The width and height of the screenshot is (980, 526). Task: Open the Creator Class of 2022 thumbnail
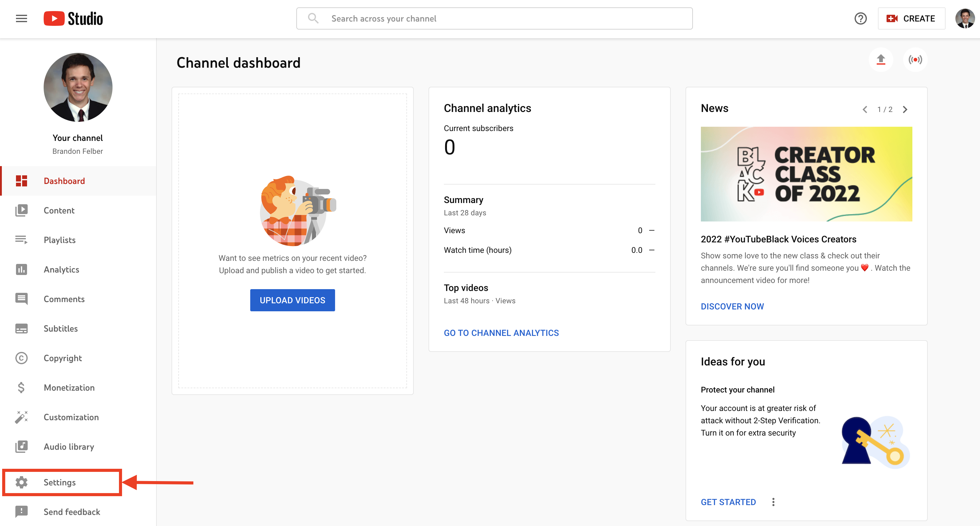point(806,174)
